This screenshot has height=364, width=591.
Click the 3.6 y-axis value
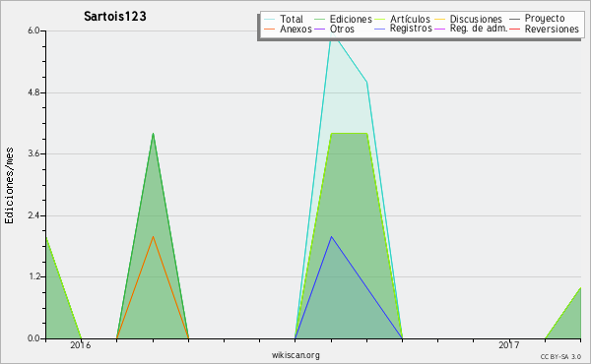point(33,153)
